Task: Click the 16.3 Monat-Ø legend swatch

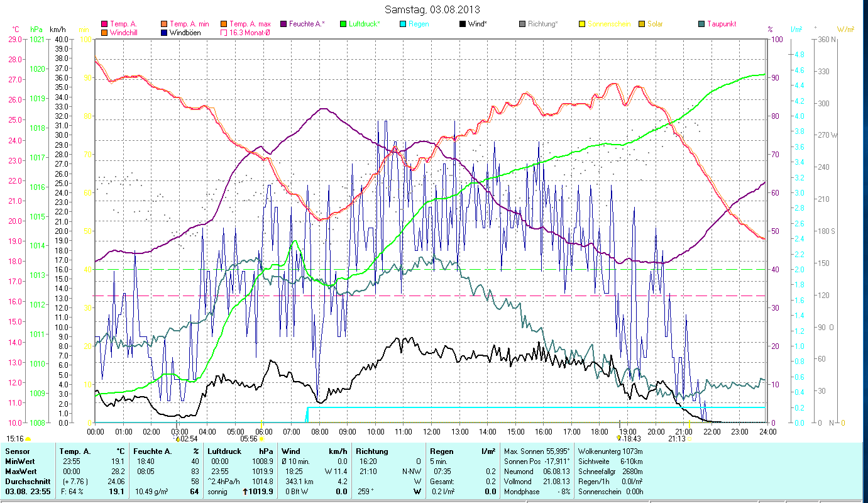Action: pyautogui.click(x=224, y=32)
